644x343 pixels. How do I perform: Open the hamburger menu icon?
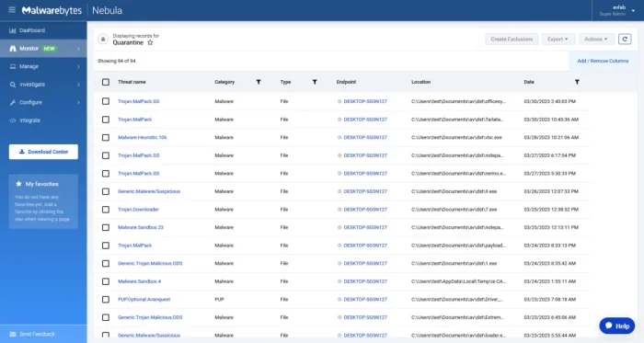pyautogui.click(x=12, y=10)
